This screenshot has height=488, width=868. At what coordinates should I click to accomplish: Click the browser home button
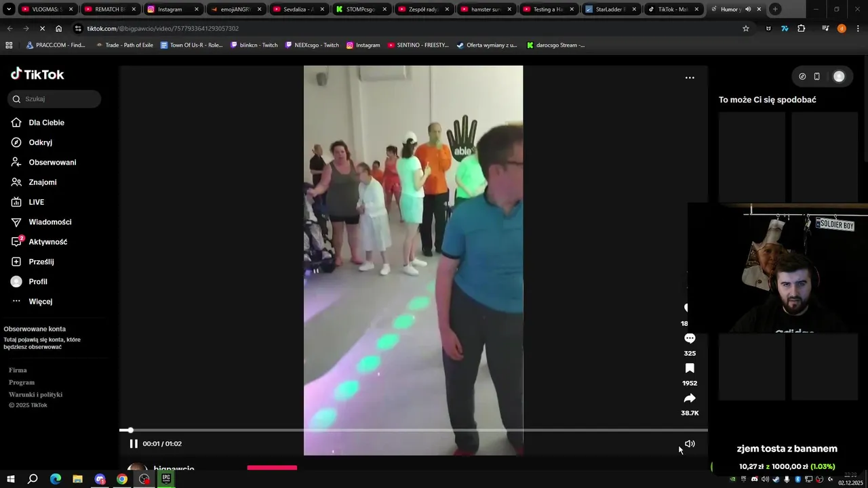tap(59, 28)
